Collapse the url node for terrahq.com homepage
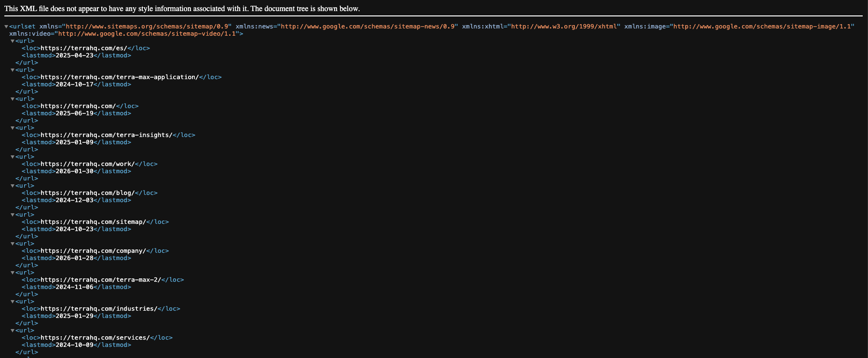 coord(13,99)
